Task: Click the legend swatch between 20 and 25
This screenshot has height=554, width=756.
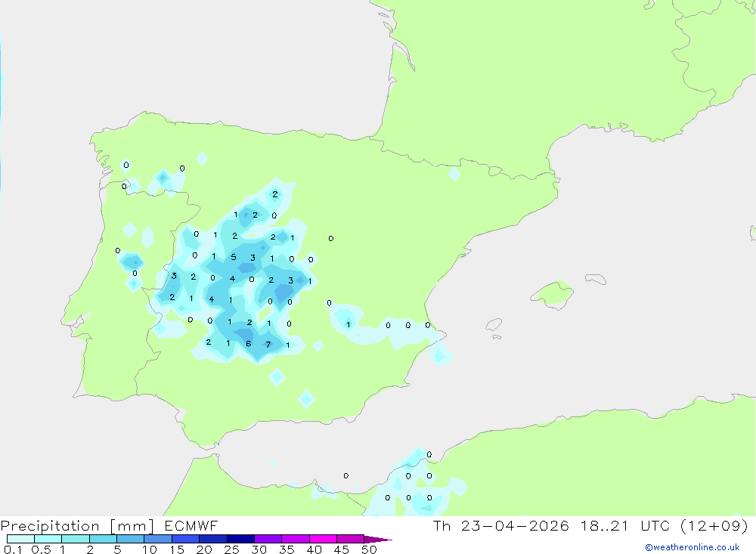Action: [x=213, y=539]
